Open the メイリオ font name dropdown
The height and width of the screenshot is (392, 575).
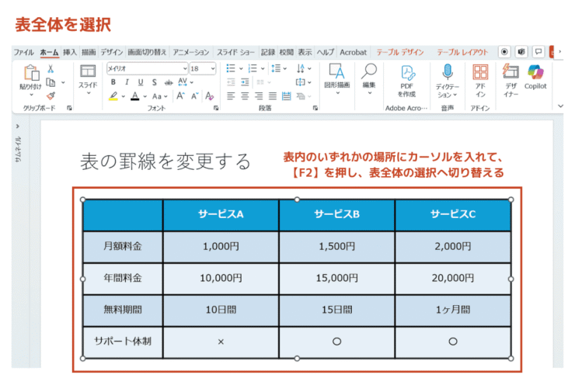coord(185,68)
